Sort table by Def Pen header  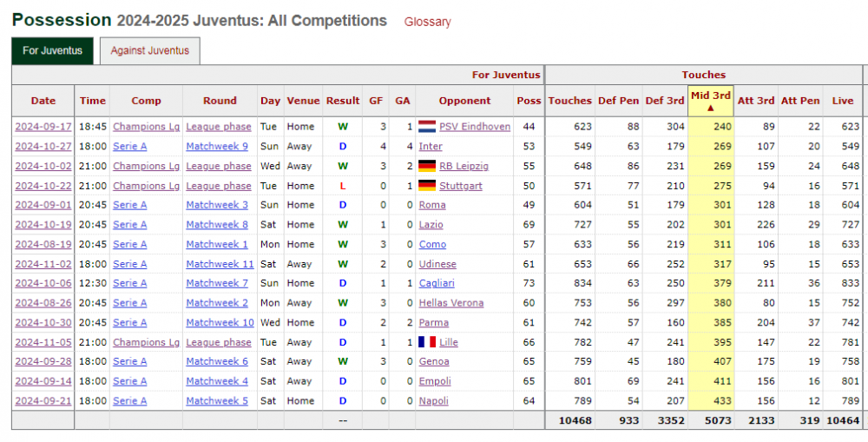point(618,101)
